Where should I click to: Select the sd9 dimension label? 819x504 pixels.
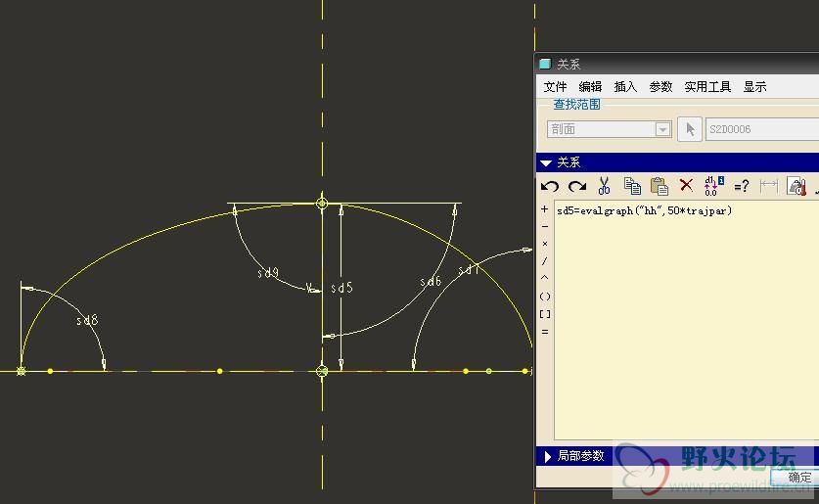coord(268,273)
